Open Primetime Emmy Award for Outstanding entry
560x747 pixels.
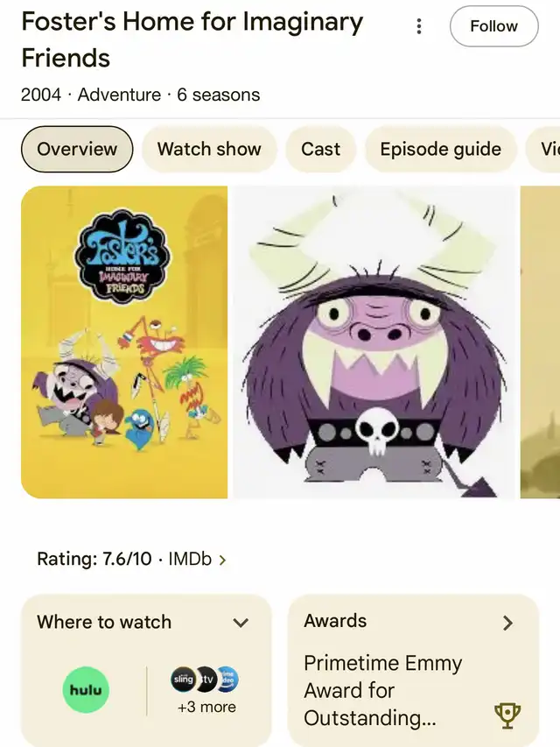[383, 690]
